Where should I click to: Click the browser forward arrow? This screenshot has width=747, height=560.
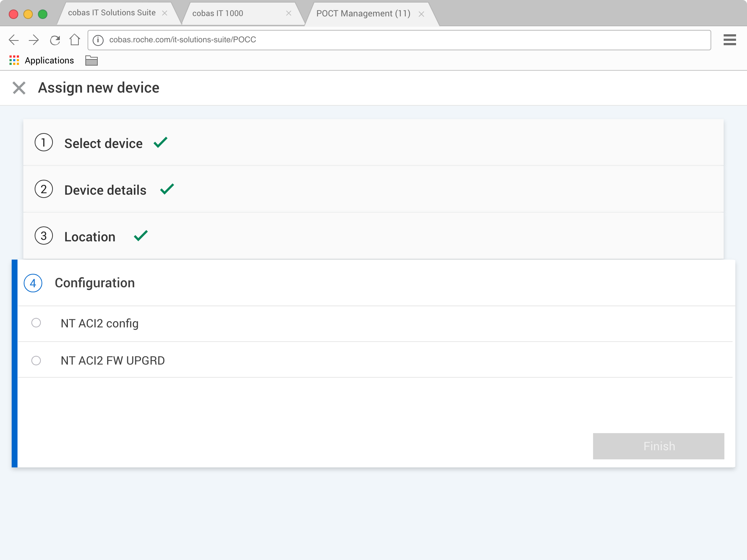pos(34,40)
